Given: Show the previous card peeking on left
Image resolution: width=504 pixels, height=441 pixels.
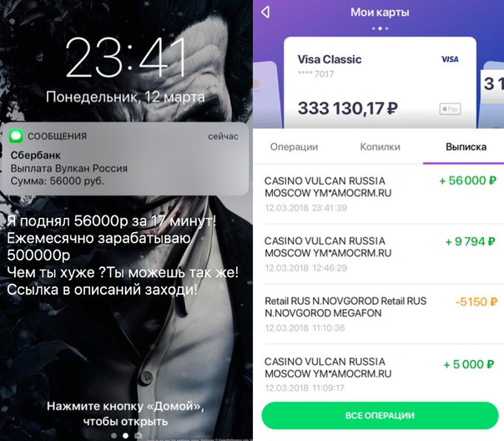Looking at the screenshot, I should click(266, 95).
